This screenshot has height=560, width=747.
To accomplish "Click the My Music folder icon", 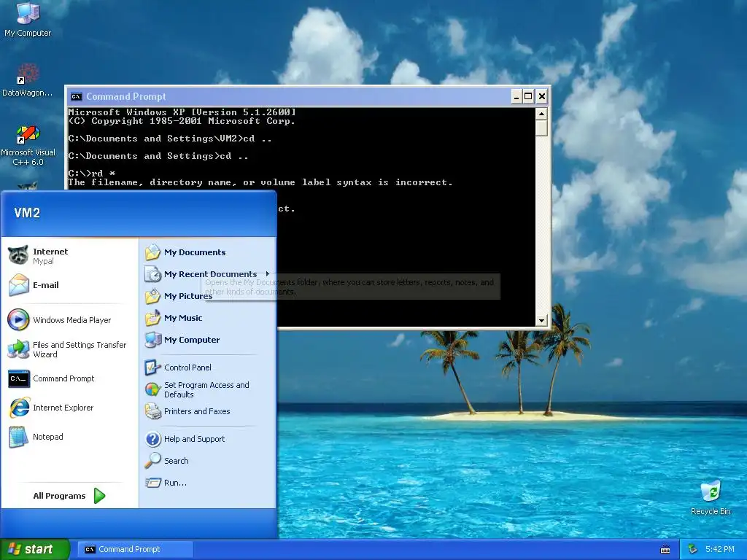I will 153,318.
